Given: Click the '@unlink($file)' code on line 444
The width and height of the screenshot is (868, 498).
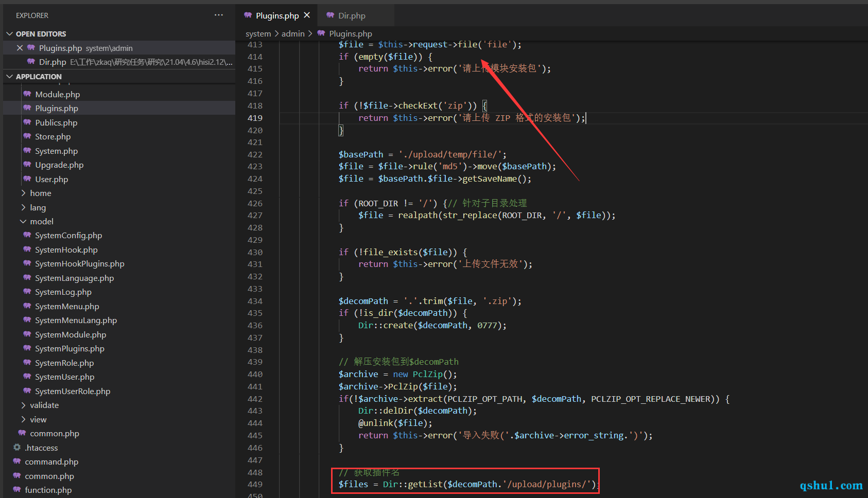Looking at the screenshot, I should pyautogui.click(x=395, y=423).
